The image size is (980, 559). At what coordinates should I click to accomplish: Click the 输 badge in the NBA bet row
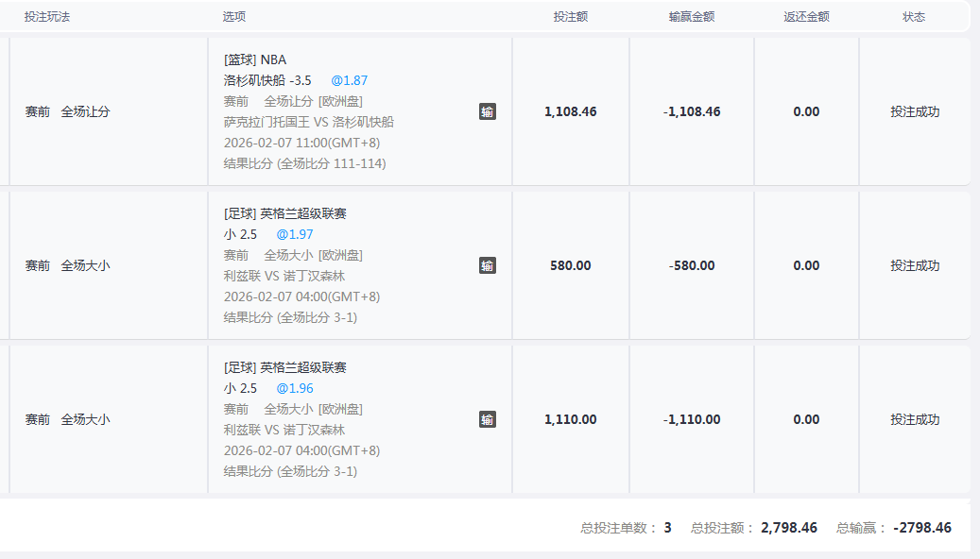pyautogui.click(x=487, y=111)
